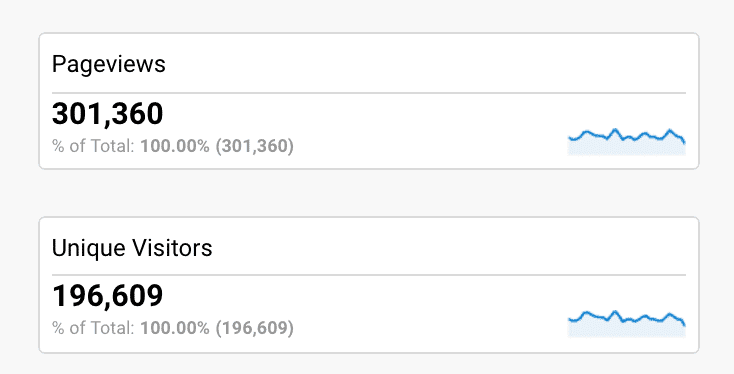Click the peak of the Pageviews sparkline
The image size is (734, 374).
pos(615,130)
